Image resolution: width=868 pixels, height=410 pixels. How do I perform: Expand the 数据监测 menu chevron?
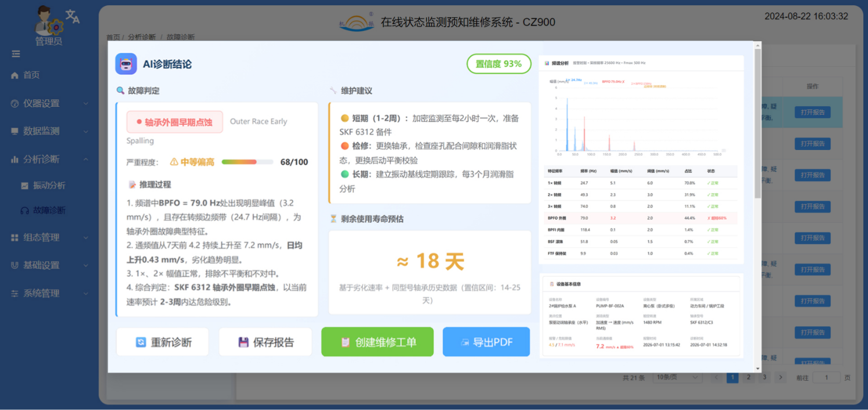(x=86, y=131)
